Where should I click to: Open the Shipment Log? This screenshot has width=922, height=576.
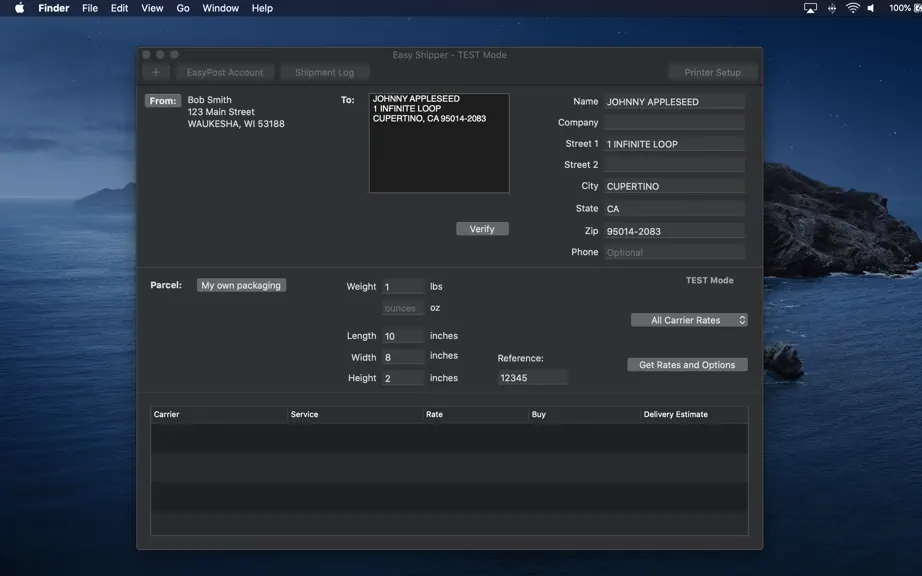tap(325, 72)
